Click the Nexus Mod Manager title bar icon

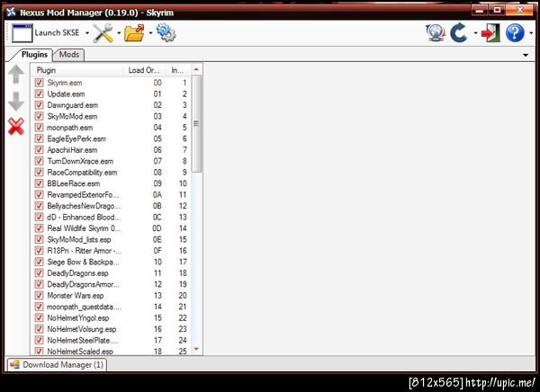(11, 12)
